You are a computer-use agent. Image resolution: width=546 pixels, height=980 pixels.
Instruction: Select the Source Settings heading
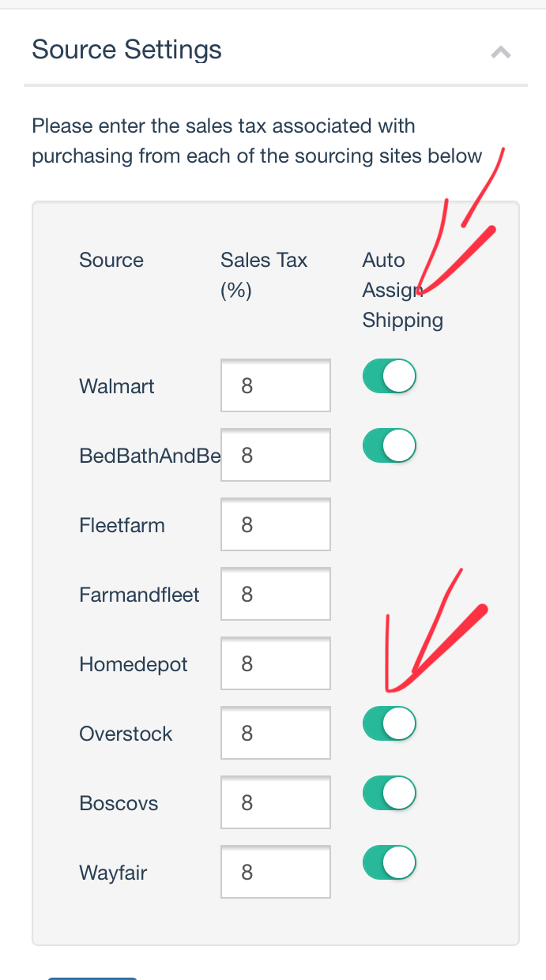126,50
